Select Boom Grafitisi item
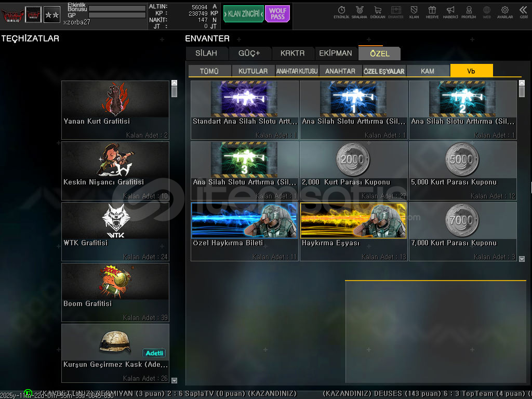The width and height of the screenshot is (532, 399). point(115,292)
